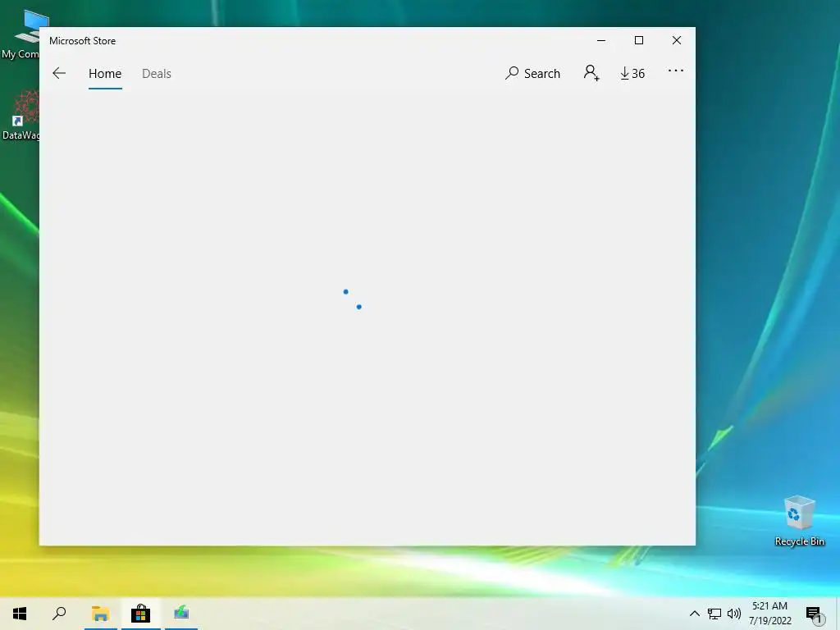Open the Deals tab
This screenshot has height=630, width=840.
[157, 73]
